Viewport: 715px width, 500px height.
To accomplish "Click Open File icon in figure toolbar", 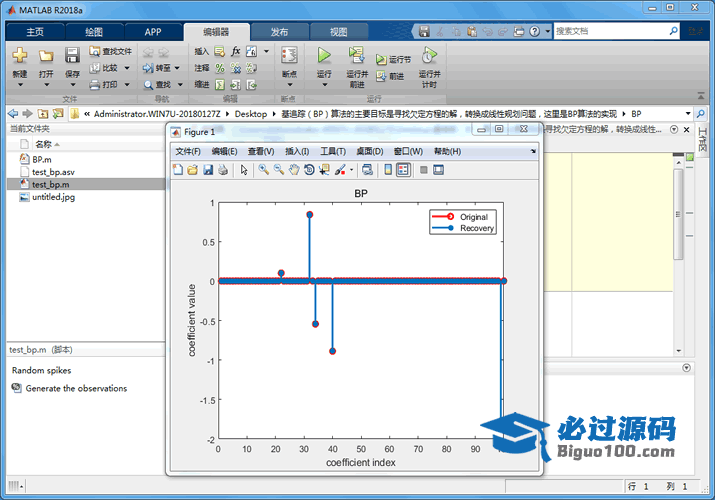I will [x=193, y=170].
